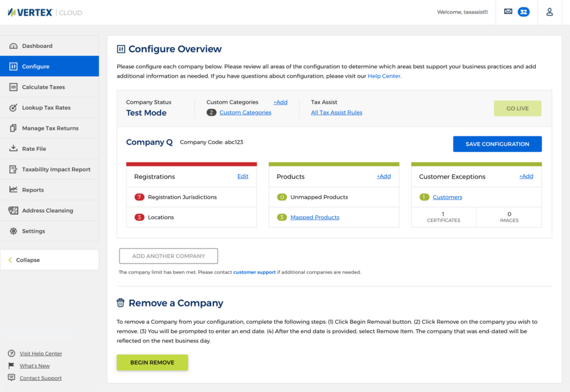The height and width of the screenshot is (392, 570).
Task: Open Dashboard in the sidebar
Action: (50, 46)
